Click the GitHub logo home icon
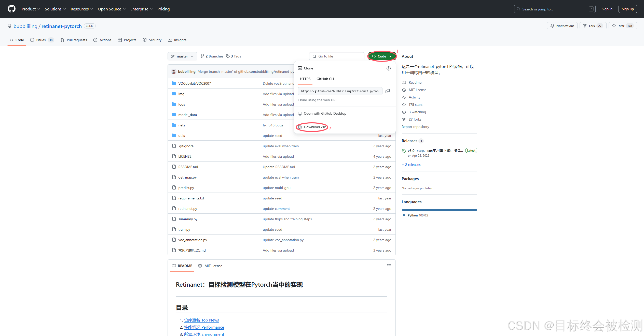The width and height of the screenshot is (644, 336). (x=11, y=9)
